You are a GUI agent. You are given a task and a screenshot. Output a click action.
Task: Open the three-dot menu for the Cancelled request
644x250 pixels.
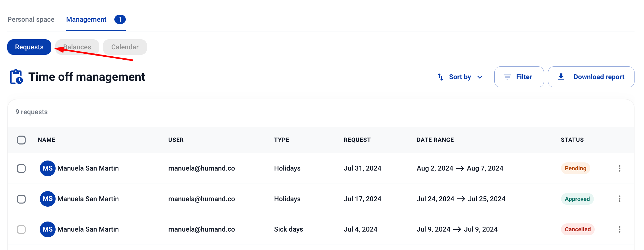619,229
